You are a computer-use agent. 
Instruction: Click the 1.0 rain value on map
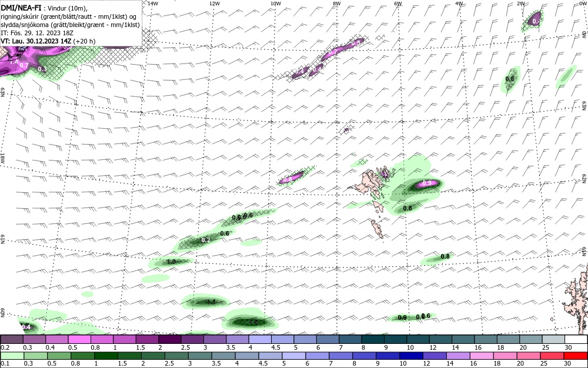tap(171, 262)
